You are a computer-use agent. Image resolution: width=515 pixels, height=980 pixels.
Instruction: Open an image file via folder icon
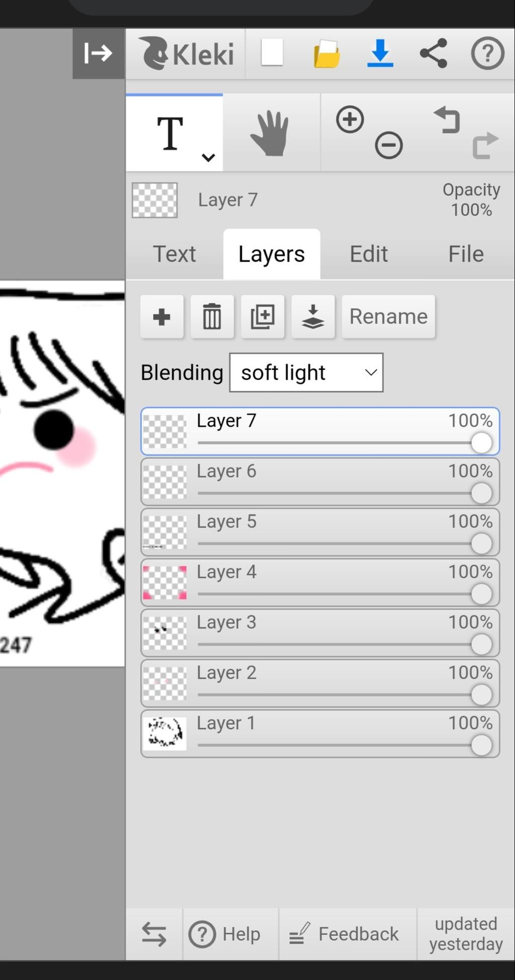[326, 53]
